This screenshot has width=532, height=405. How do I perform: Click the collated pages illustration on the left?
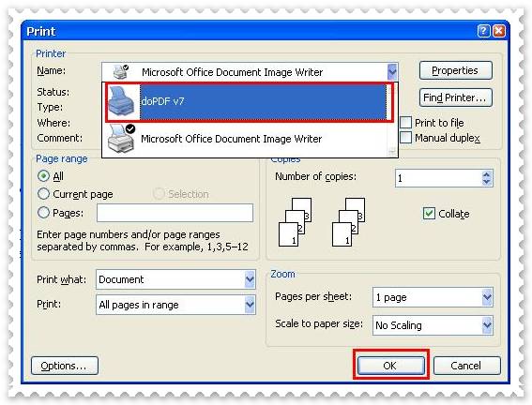coord(295,222)
